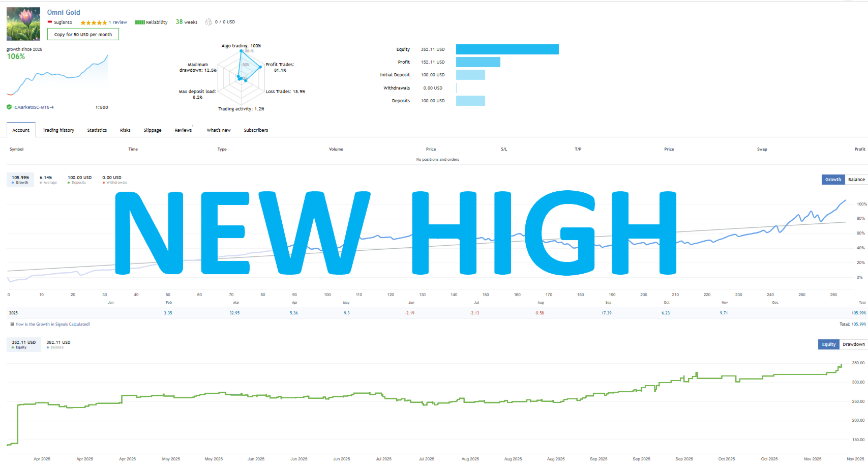Click June monthly return value -2.19
This screenshot has width=868, height=467.
coord(409,313)
